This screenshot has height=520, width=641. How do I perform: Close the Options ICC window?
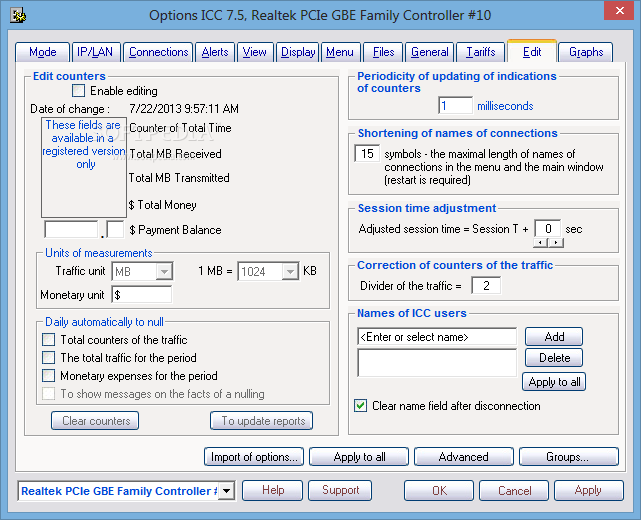pyautogui.click(x=619, y=11)
